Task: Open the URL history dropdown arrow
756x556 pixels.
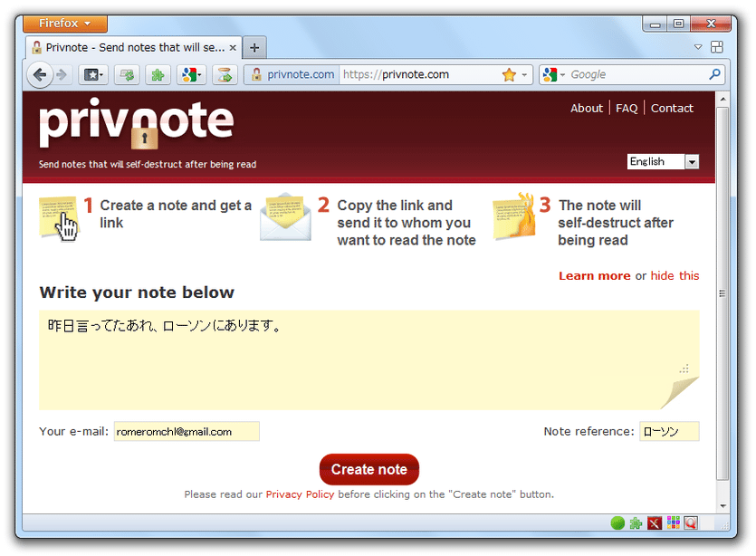Action: pyautogui.click(x=524, y=75)
